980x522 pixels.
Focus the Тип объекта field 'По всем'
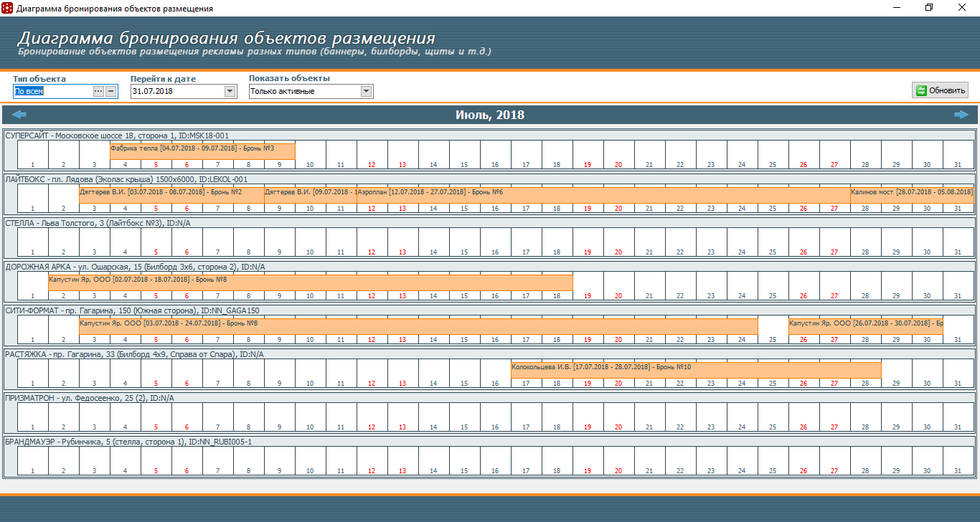tap(53, 91)
